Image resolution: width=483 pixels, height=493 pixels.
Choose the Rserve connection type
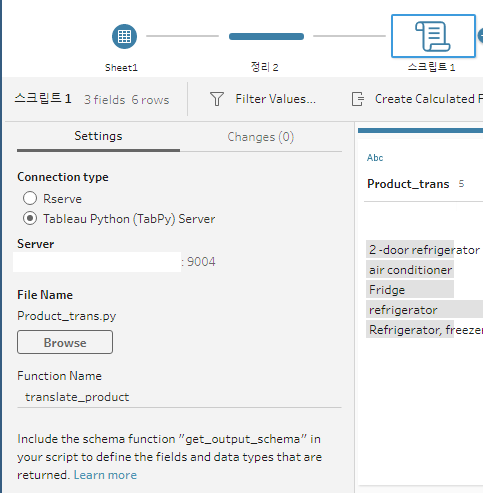click(x=30, y=198)
